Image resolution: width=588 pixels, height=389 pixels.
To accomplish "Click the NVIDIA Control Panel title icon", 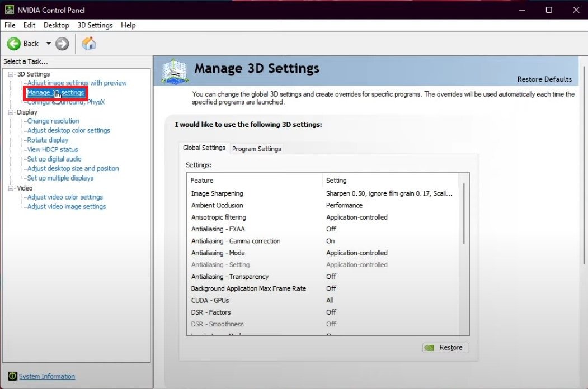I will pos(9,10).
